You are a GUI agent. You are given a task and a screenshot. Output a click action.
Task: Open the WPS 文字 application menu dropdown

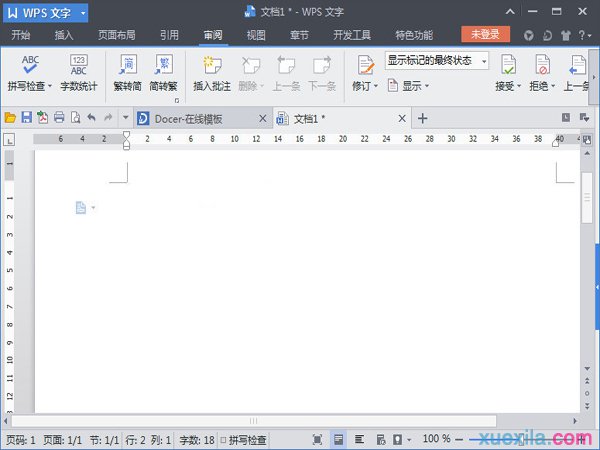tap(83, 13)
